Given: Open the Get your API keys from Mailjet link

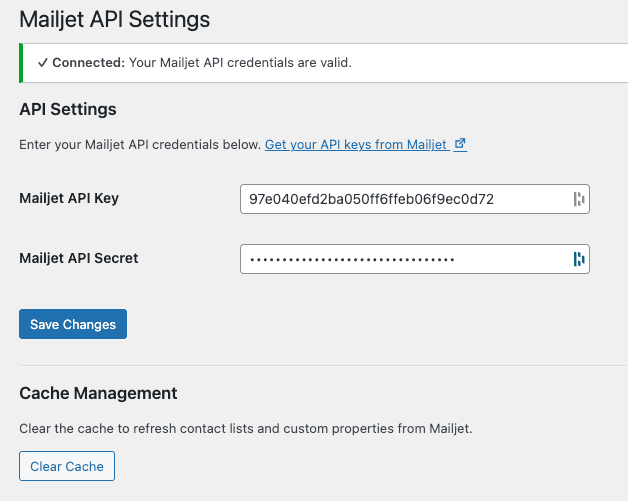Looking at the screenshot, I should (355, 145).
